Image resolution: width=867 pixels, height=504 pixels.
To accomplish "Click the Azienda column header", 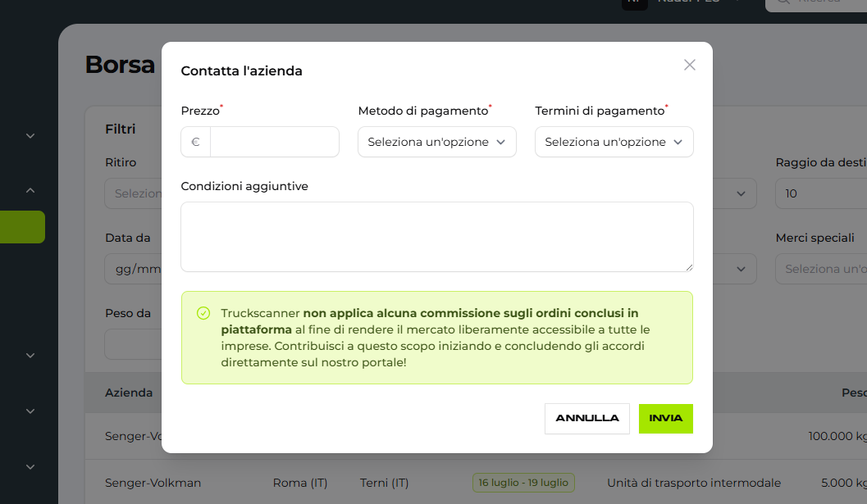I will point(129,393).
